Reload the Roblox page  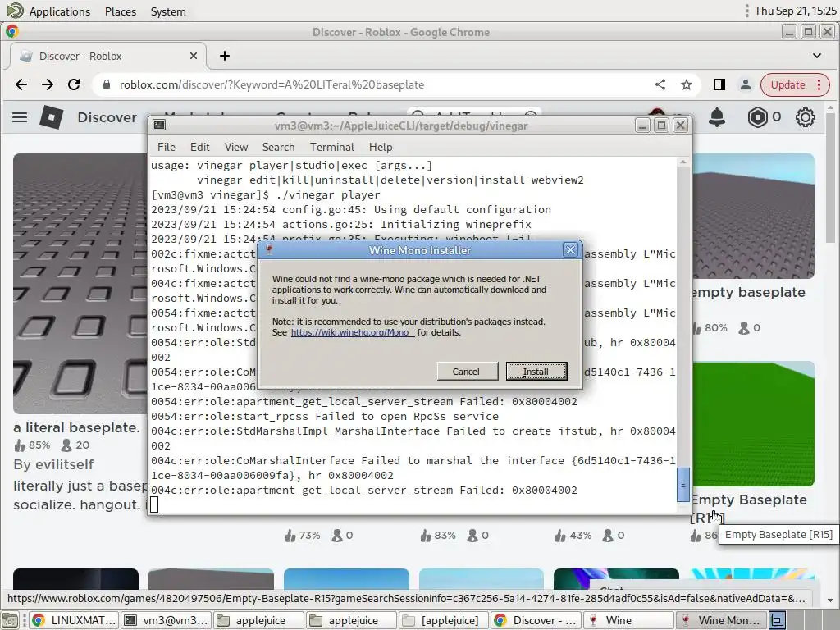tap(74, 84)
